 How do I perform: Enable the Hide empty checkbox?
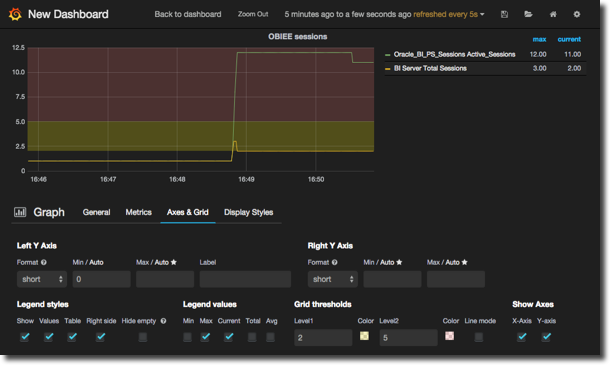(x=143, y=337)
